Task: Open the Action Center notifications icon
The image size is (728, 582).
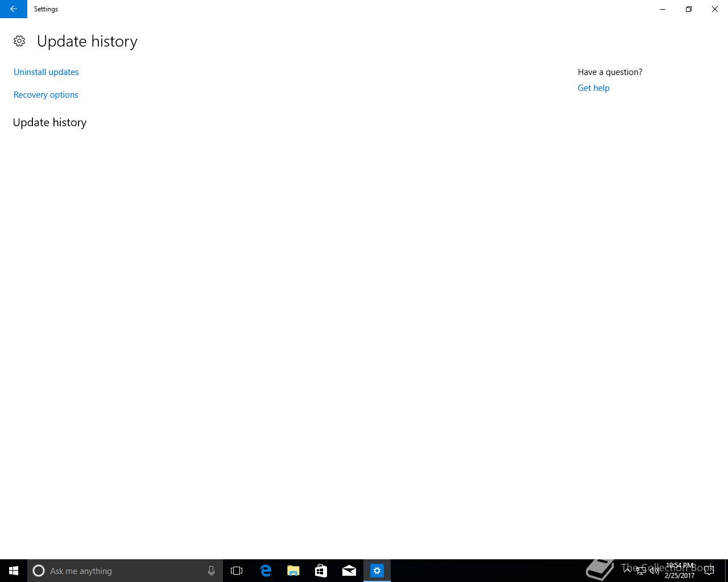Action: 709,571
